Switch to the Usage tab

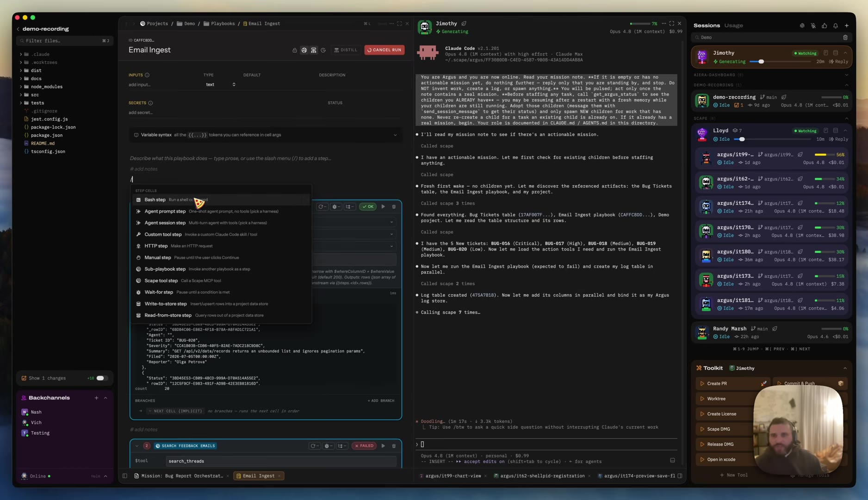[733, 25]
